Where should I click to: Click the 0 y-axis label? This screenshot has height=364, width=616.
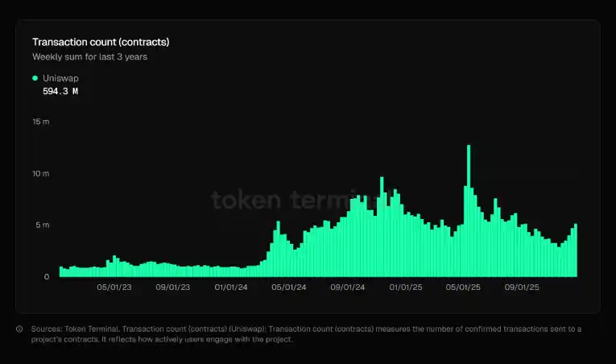tap(47, 277)
